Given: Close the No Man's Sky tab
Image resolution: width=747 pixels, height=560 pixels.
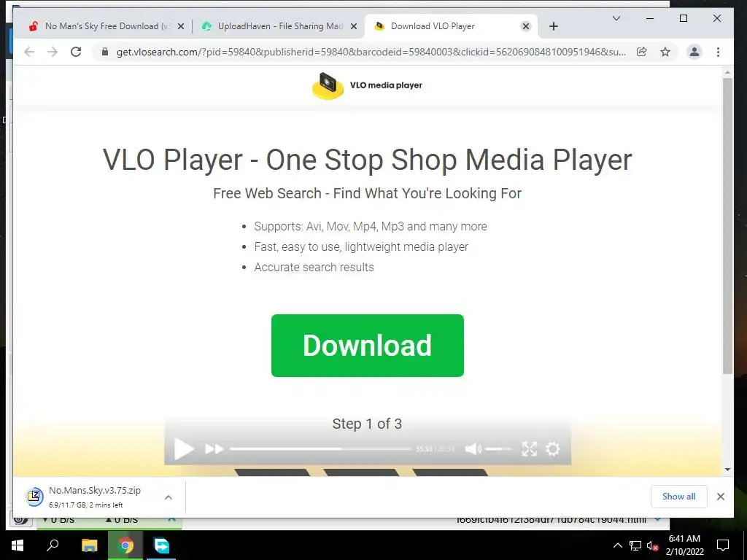Looking at the screenshot, I should 181,27.
